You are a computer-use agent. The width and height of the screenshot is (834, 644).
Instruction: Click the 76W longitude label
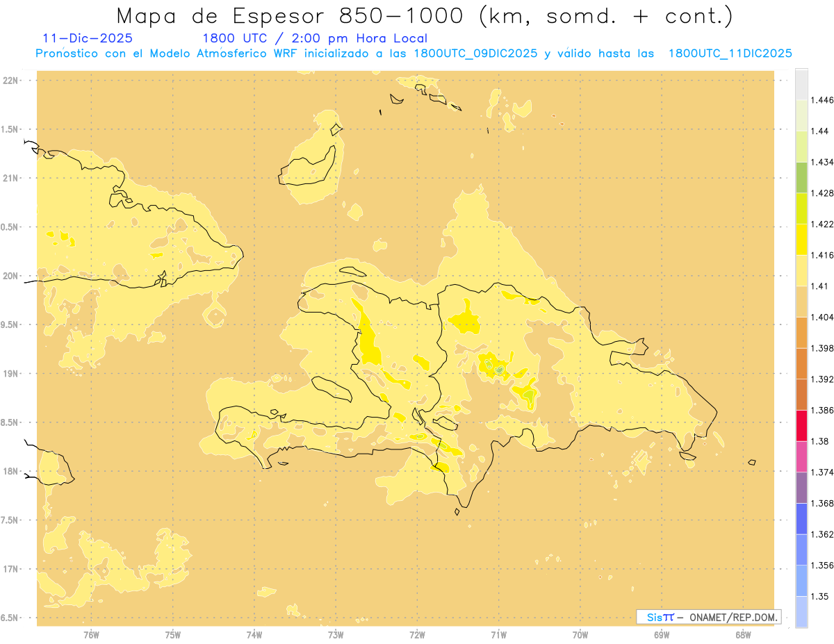click(x=91, y=635)
